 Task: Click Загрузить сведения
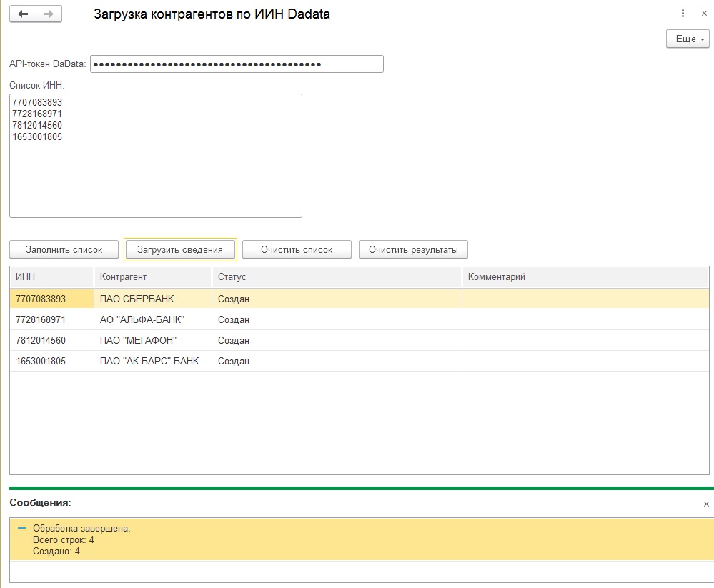pyautogui.click(x=180, y=249)
